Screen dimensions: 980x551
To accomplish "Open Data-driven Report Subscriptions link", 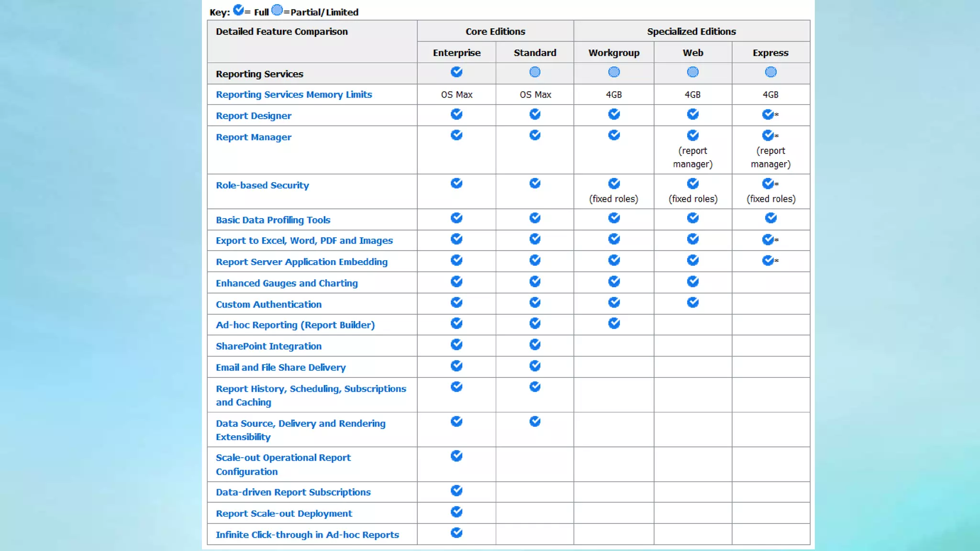I will [293, 492].
